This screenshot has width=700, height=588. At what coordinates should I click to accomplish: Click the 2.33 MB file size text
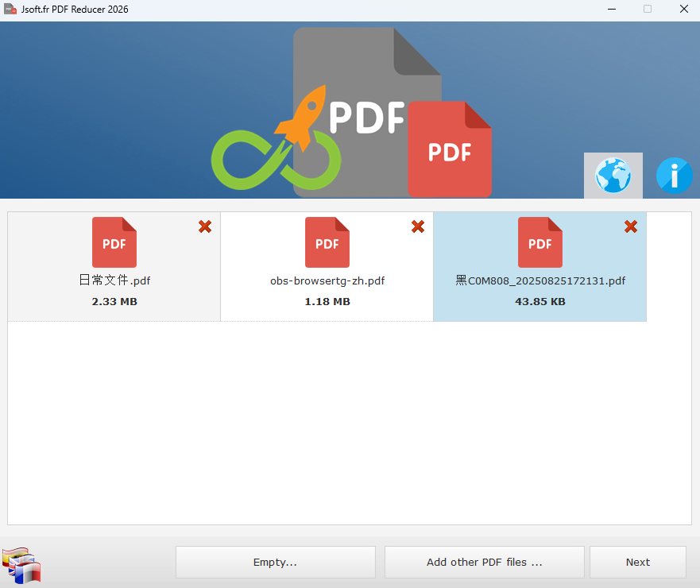click(114, 302)
